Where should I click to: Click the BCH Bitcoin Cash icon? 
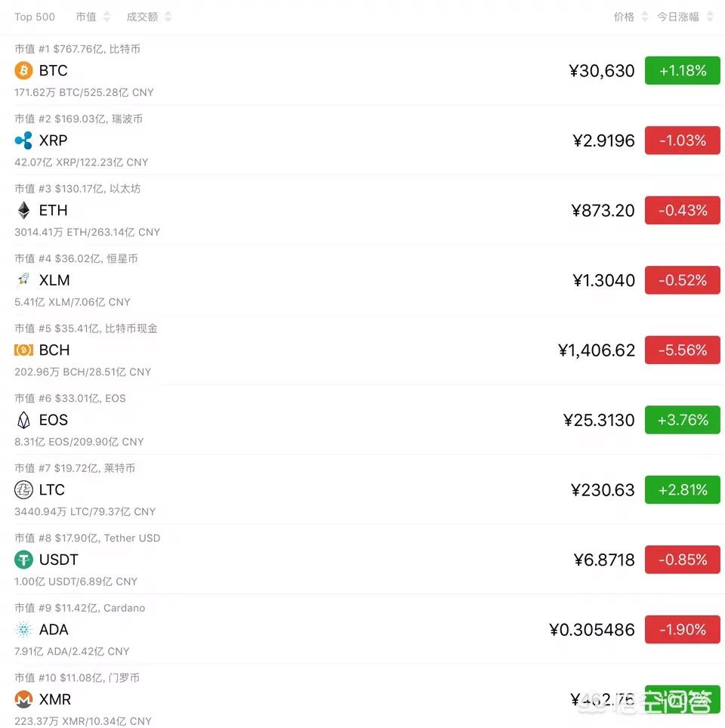(23, 350)
